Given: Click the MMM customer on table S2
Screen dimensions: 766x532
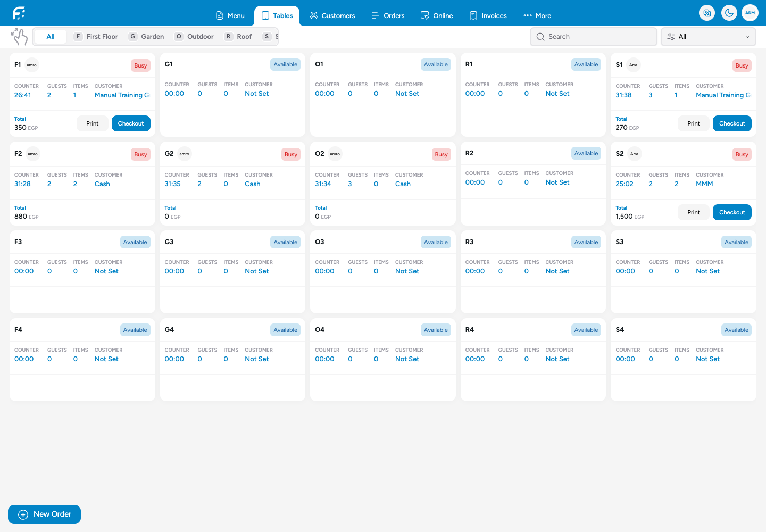Looking at the screenshot, I should tap(704, 184).
